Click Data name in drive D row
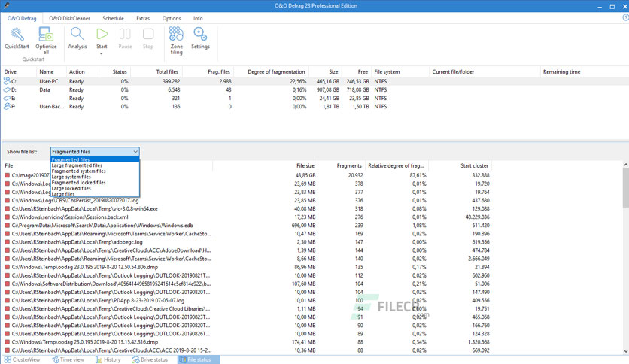 pyautogui.click(x=44, y=89)
